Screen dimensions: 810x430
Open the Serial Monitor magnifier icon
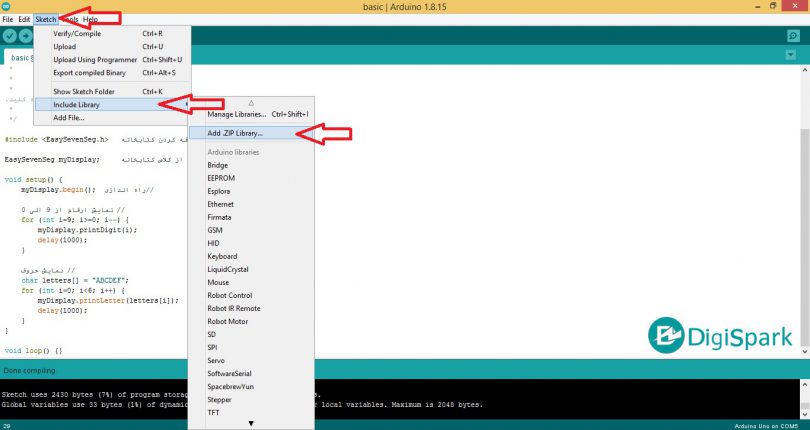tap(793, 36)
